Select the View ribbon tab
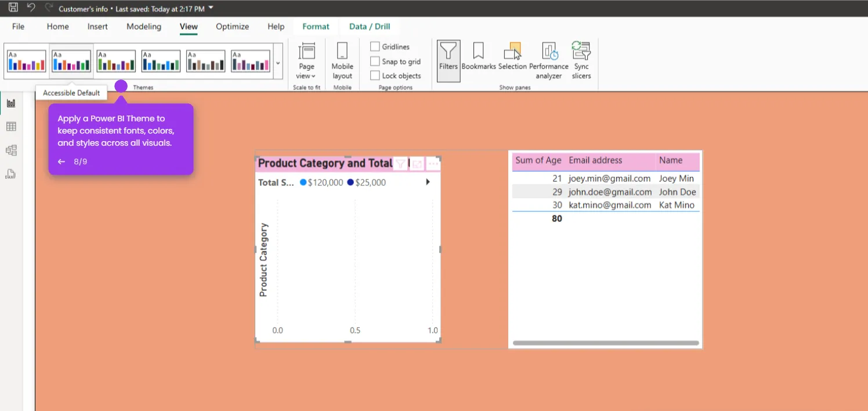Viewport: 868px width, 411px height. 189,27
